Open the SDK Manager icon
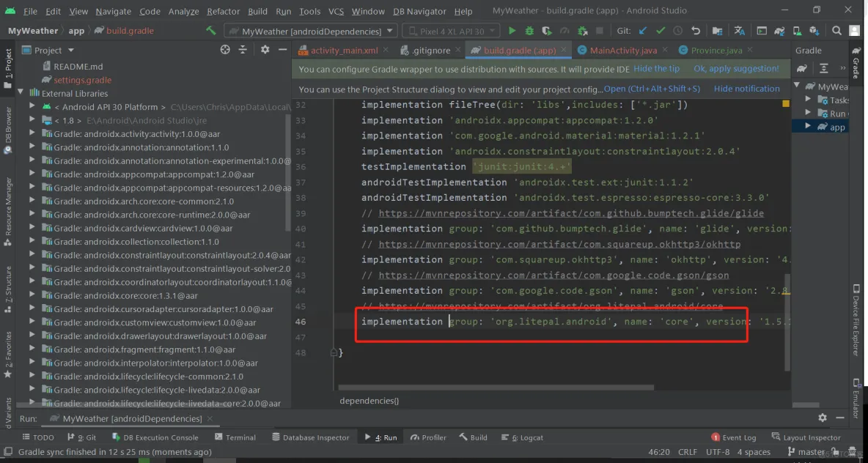868x463 pixels. click(814, 31)
